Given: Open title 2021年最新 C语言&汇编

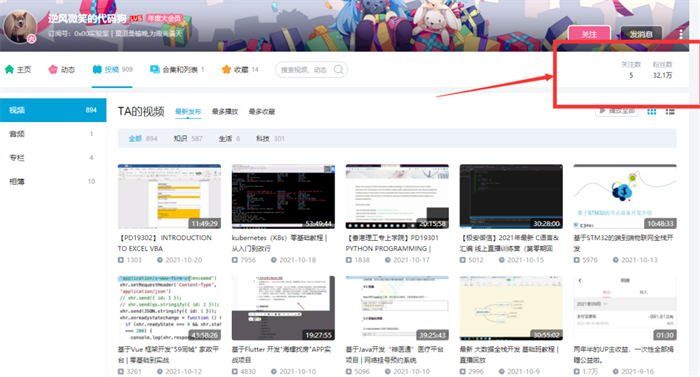Looking at the screenshot, I should point(509,243).
